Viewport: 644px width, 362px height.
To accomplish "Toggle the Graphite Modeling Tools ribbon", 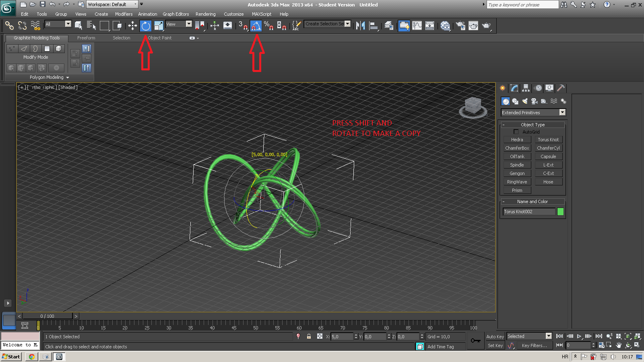I will coord(404,26).
